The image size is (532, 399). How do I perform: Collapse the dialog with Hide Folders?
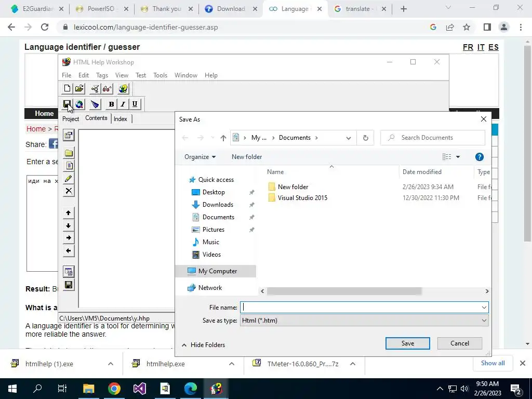coord(203,345)
